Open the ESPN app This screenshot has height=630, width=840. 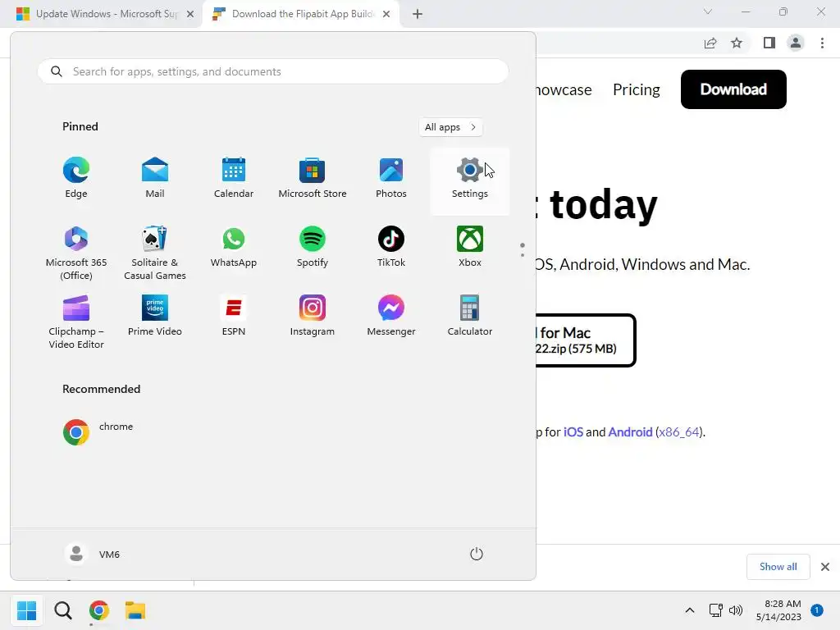pos(234,316)
